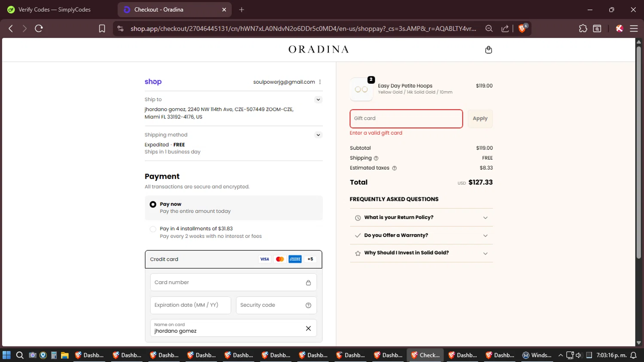Click the American Express icon
Viewport: 644px width, 362px height.
click(295, 259)
